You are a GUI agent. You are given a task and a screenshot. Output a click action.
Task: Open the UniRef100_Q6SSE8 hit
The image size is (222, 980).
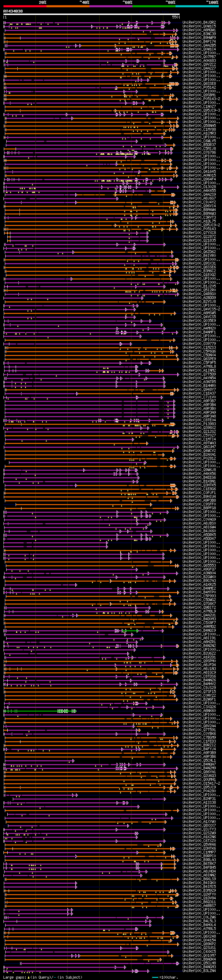coord(199,84)
